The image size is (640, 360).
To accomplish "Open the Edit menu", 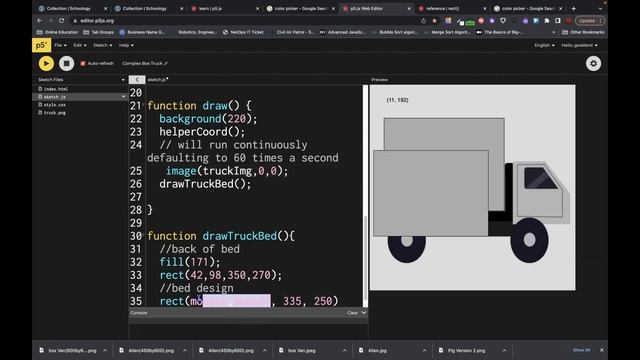I will pos(80,45).
